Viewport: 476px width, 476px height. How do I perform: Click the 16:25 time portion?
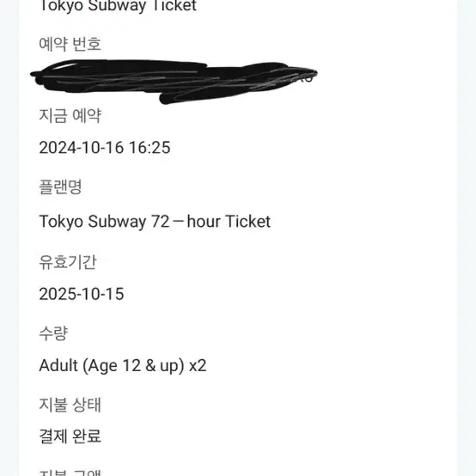150,148
